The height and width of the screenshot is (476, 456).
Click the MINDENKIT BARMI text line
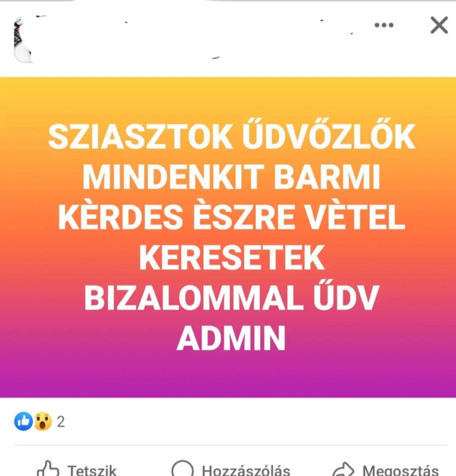tap(231, 177)
